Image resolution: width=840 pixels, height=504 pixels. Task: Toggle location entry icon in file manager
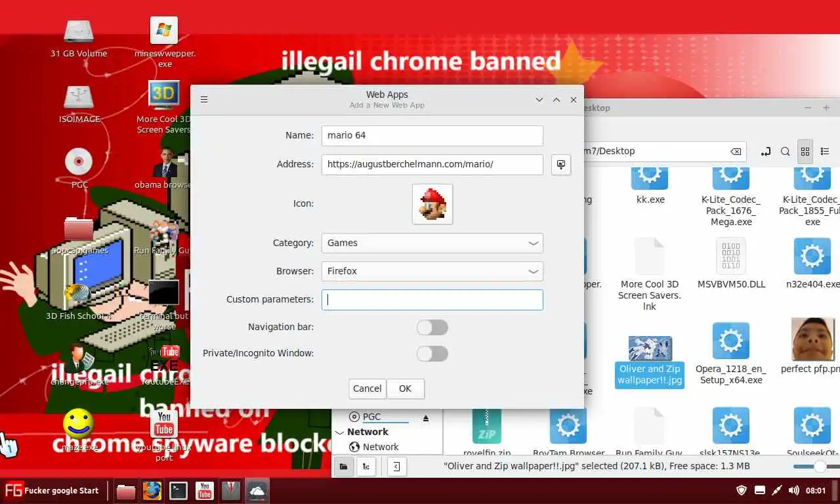[765, 152]
